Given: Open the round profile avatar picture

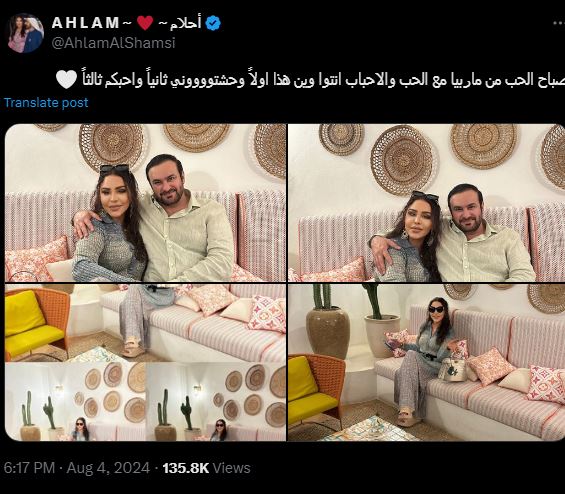Looking at the screenshot, I should pos(26,33).
